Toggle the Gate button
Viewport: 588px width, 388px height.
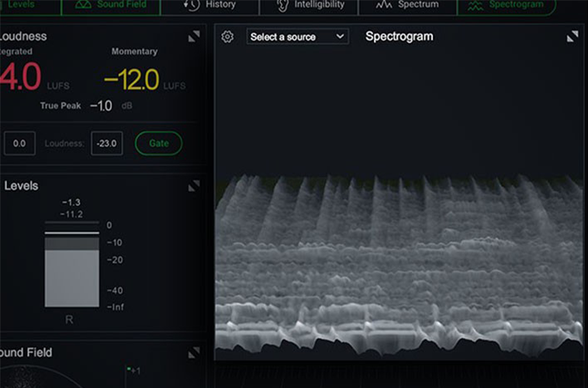(158, 144)
